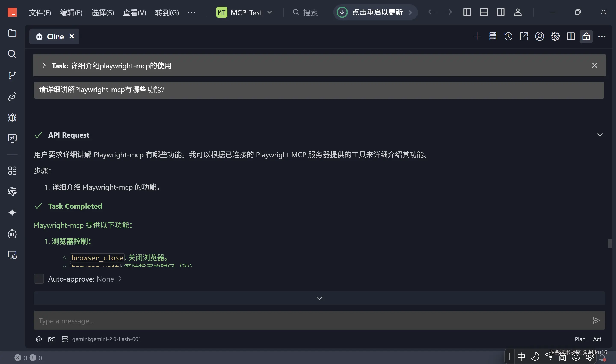
Task: Add context with the @ icon
Action: 39,339
